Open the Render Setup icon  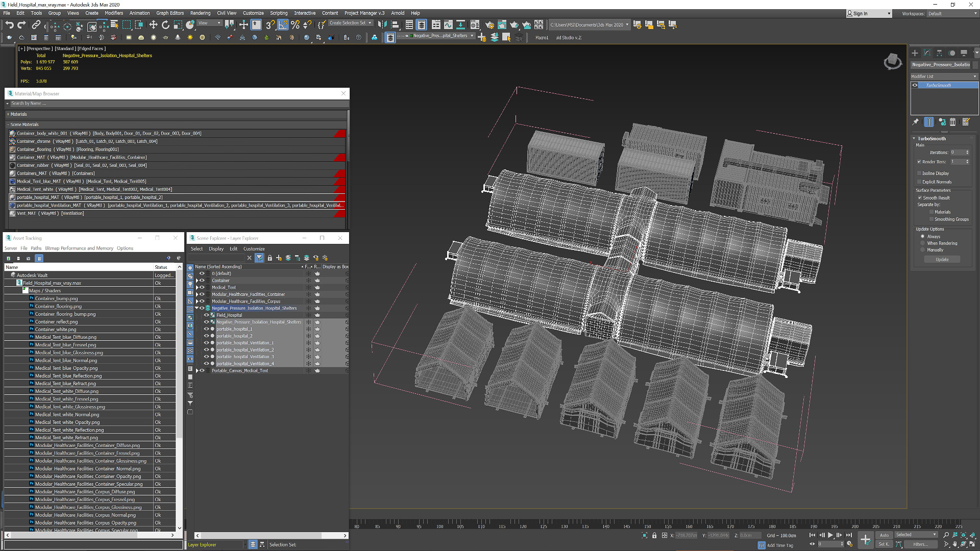click(489, 24)
